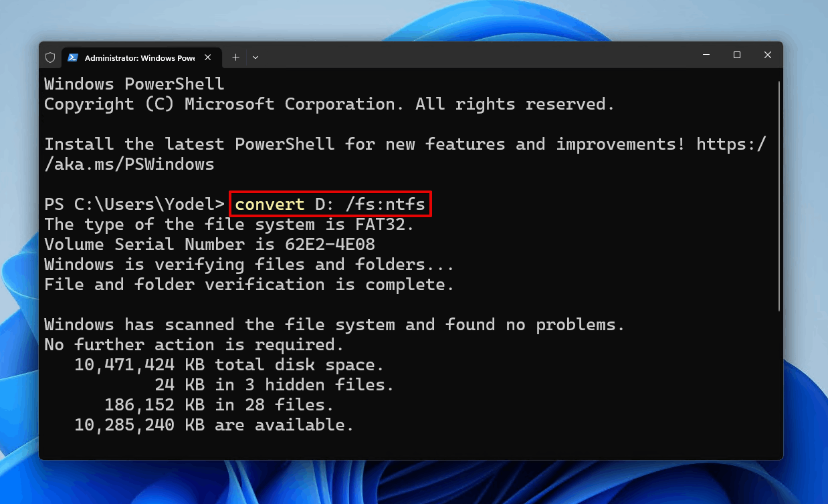Click the X icon on the PowerShell tab

(207, 57)
